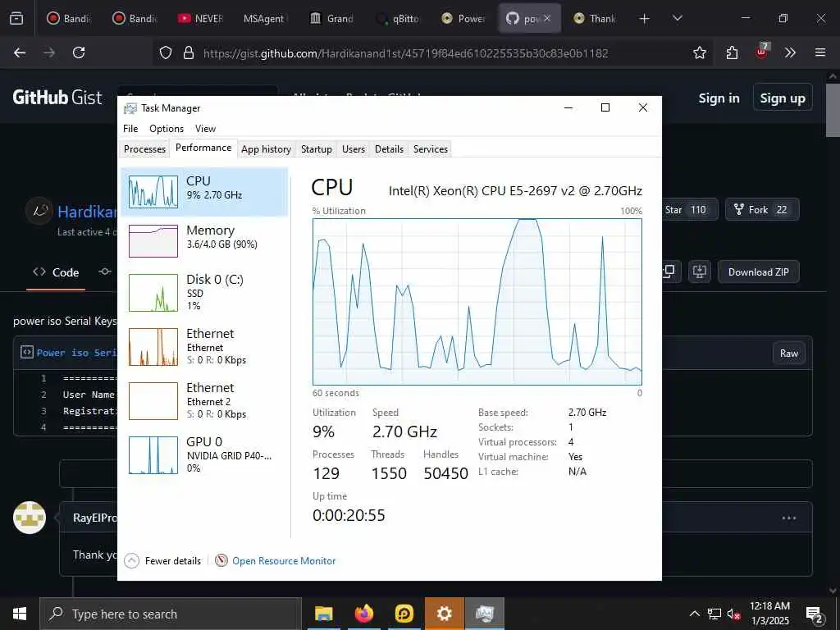The image size is (840, 630).
Task: Switch to the Thank browser tab
Action: click(x=595, y=19)
